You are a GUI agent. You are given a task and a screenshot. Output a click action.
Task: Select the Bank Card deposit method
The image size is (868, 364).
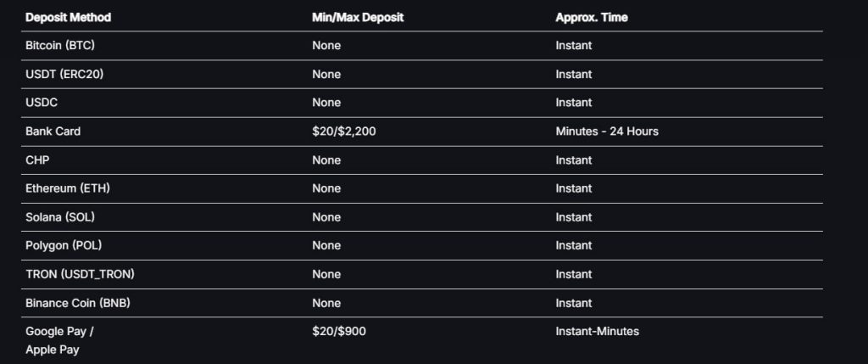[x=53, y=132]
